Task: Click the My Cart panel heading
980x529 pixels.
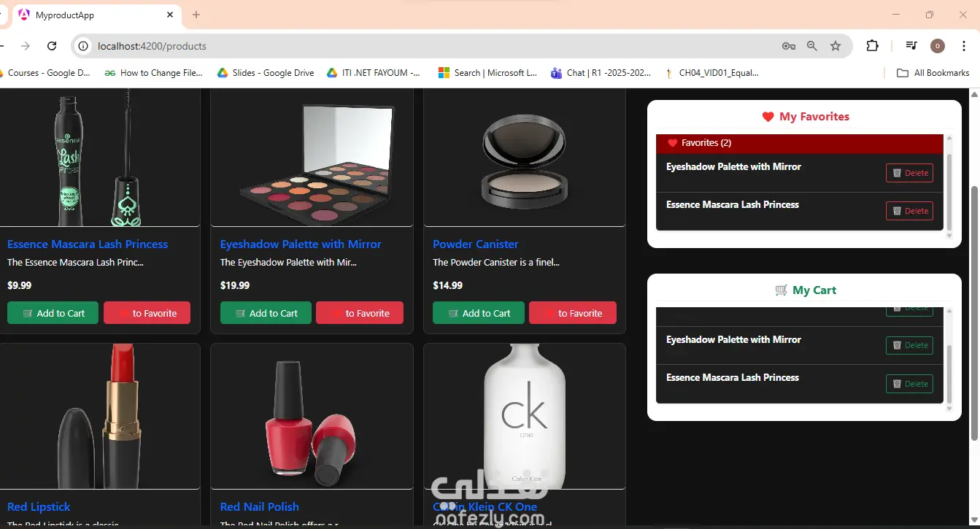Action: pos(806,290)
